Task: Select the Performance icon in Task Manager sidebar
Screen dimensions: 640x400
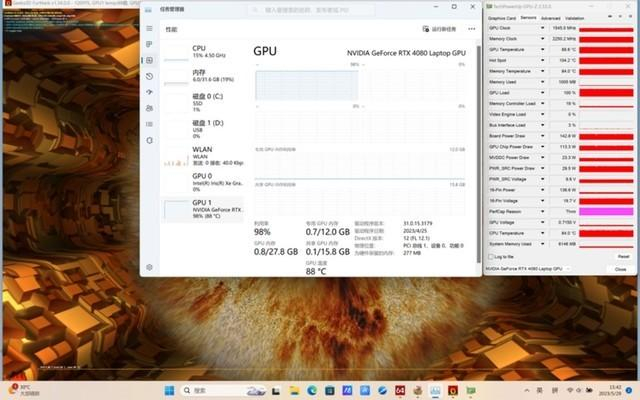Action: coord(149,60)
